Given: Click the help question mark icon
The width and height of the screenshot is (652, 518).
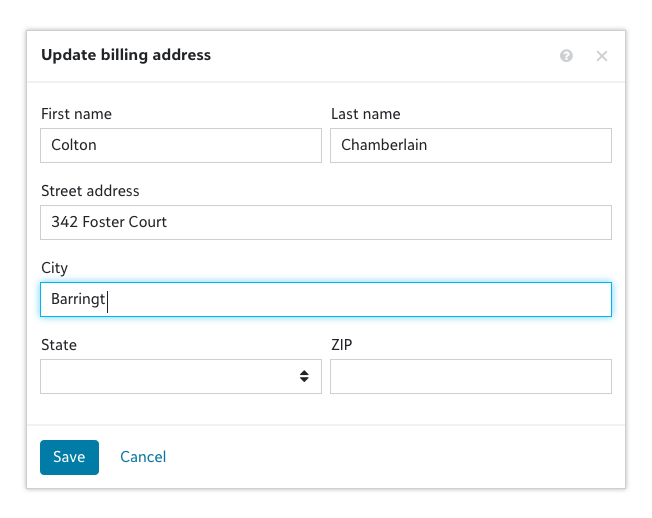Looking at the screenshot, I should 567,56.
